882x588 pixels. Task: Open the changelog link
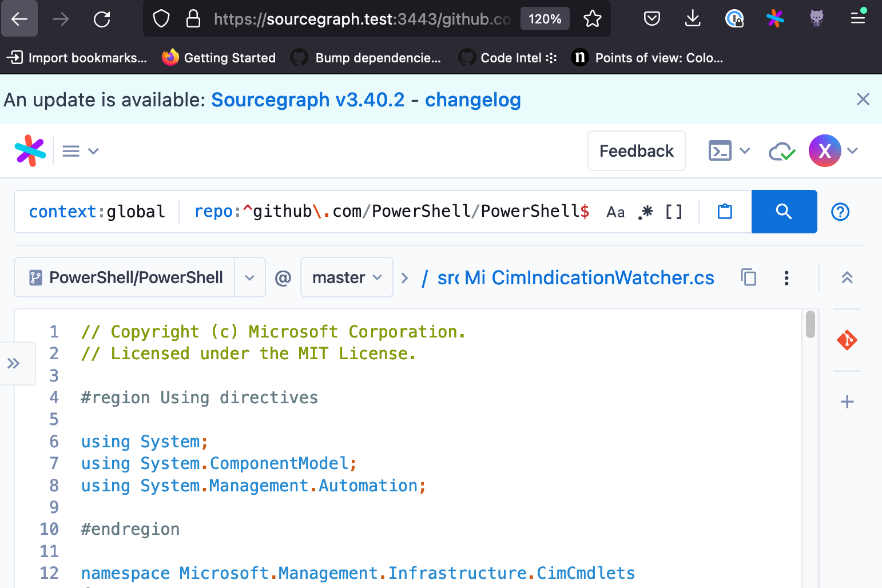point(472,100)
